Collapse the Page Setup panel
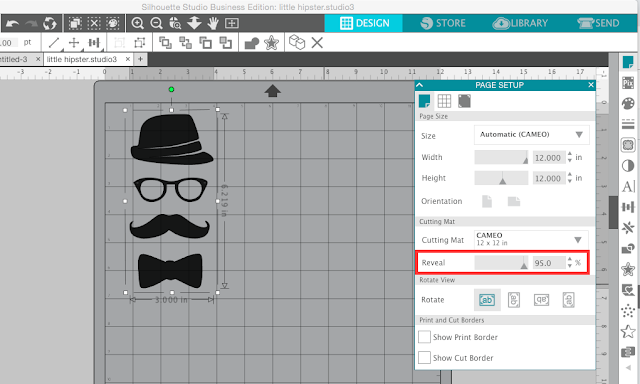 [x=420, y=85]
